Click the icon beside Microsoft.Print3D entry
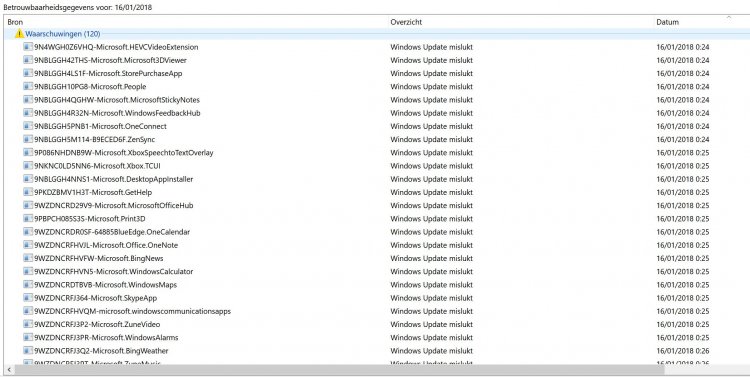The image size is (750, 377). tap(28, 219)
